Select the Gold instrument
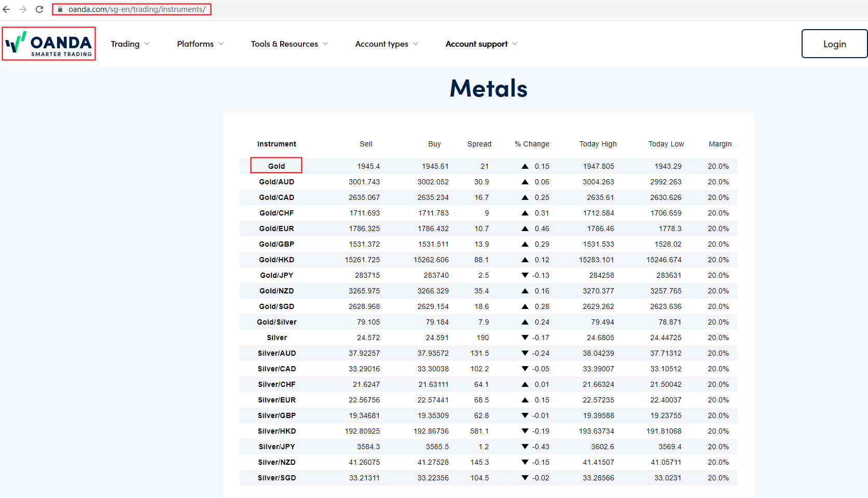Viewport: 868px width, 498px height. point(277,166)
